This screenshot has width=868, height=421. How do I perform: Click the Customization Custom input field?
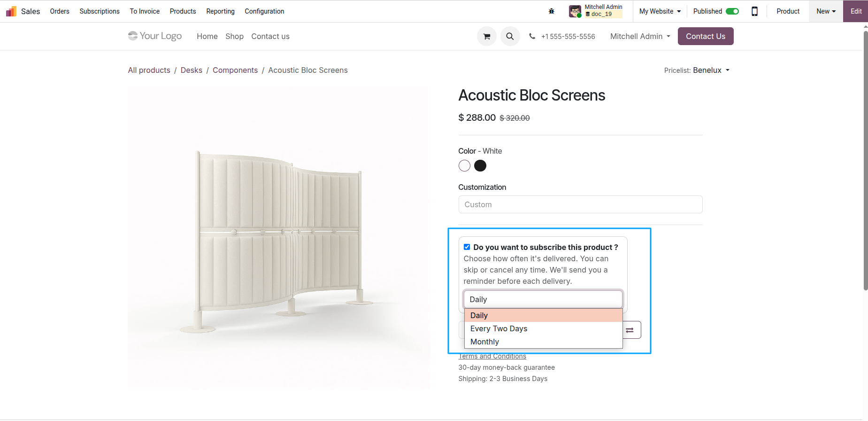(x=580, y=204)
